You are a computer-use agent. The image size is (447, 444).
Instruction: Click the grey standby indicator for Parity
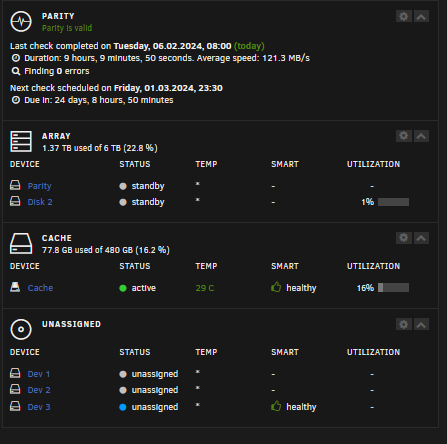[x=123, y=186]
